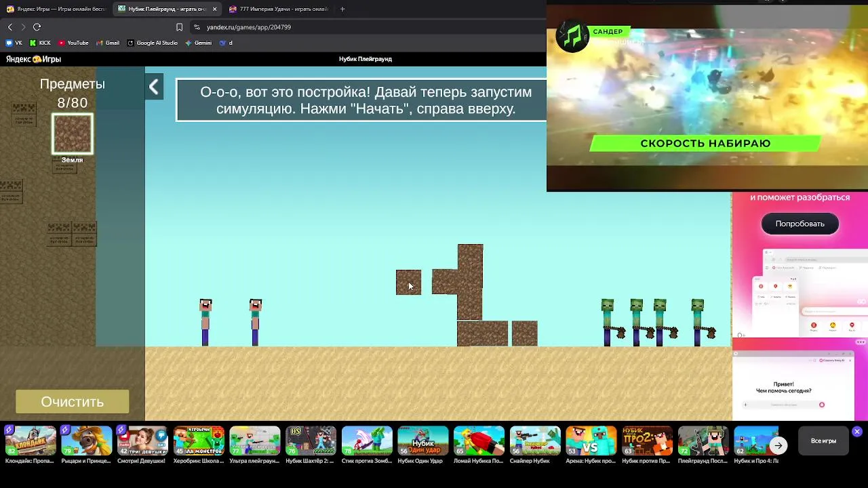868x488 pixels.
Task: Open Арена: Нубик против game thumbnail
Action: pyautogui.click(x=591, y=441)
